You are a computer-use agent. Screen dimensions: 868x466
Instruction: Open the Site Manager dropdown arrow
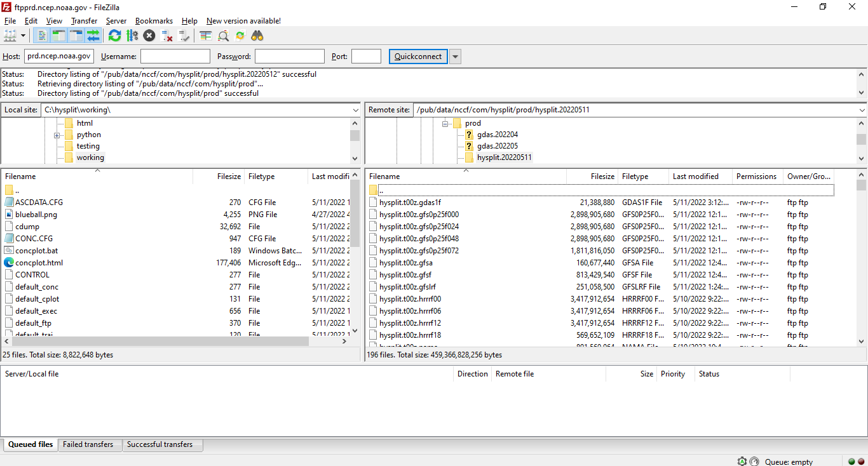click(x=24, y=36)
